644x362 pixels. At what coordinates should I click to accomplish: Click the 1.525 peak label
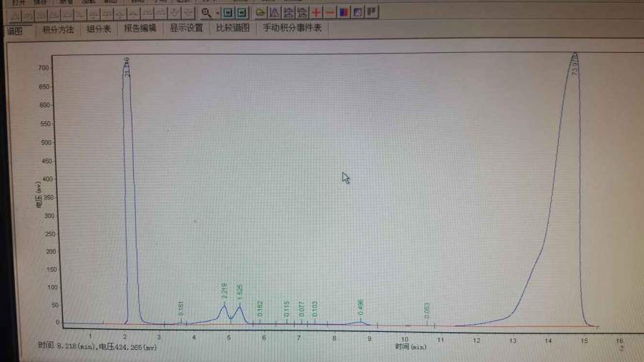[x=240, y=291]
